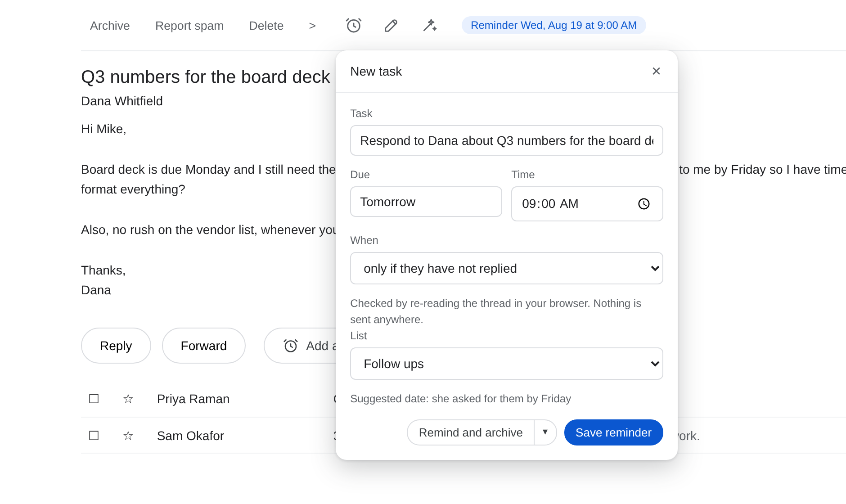The height and width of the screenshot is (504, 846).
Task: Archive the current email
Action: [x=110, y=26]
